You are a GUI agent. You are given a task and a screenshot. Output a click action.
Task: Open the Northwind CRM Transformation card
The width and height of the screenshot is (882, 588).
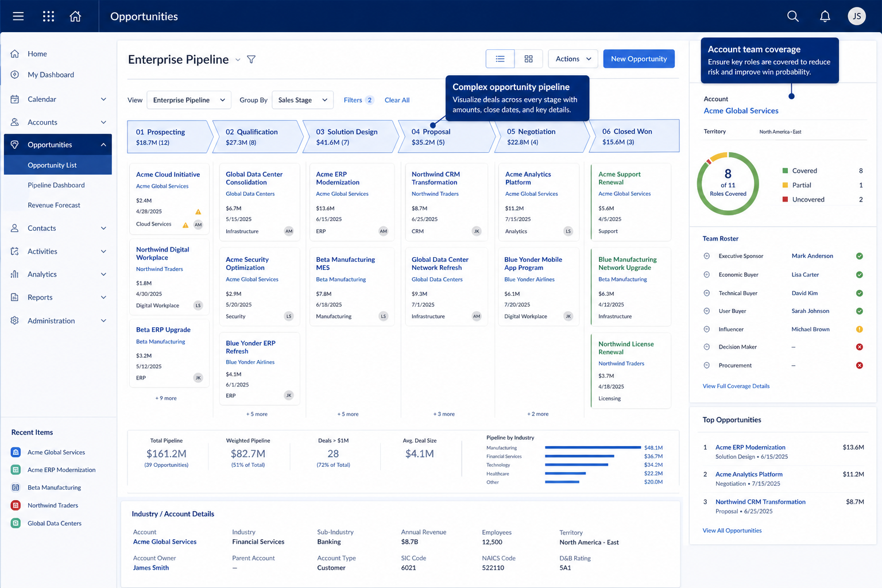[x=446, y=202]
